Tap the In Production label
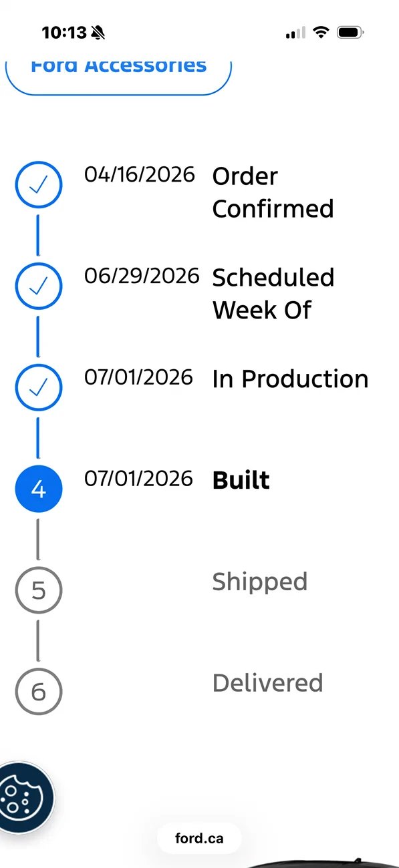The height and width of the screenshot is (868, 399). (291, 379)
